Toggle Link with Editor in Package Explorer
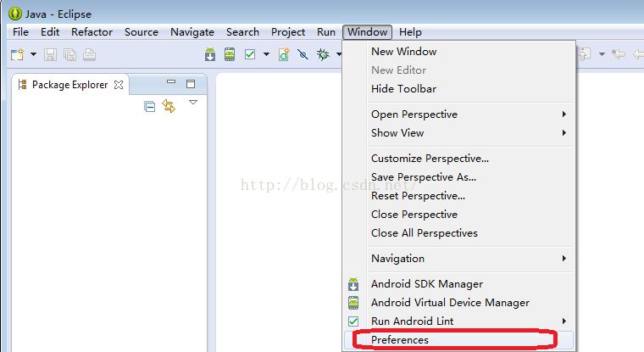 (x=169, y=106)
